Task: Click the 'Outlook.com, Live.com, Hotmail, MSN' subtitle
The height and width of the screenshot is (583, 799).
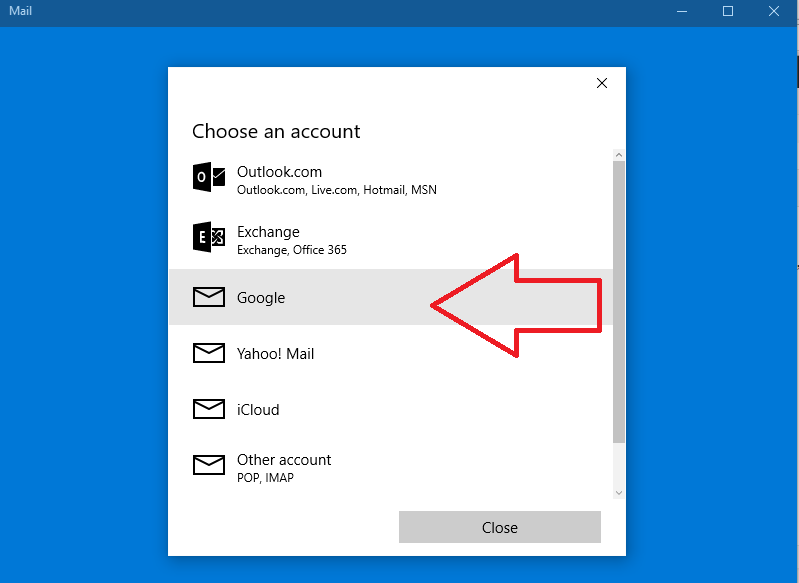Action: point(337,190)
